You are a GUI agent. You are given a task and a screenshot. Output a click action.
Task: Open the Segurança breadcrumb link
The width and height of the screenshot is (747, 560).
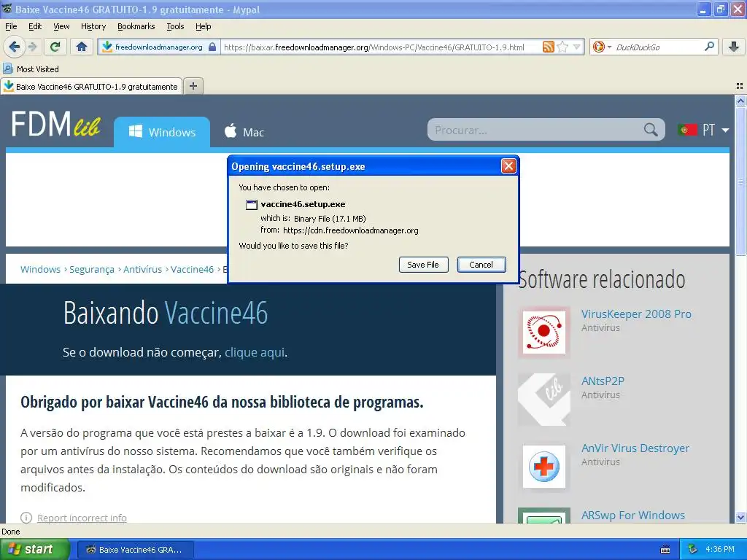tap(92, 269)
